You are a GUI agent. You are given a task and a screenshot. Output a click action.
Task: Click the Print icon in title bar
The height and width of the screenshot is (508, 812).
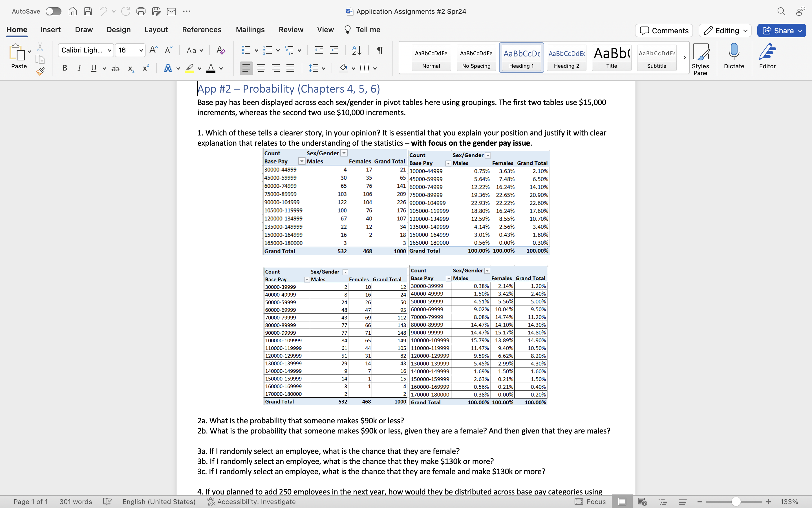pyautogui.click(x=141, y=11)
